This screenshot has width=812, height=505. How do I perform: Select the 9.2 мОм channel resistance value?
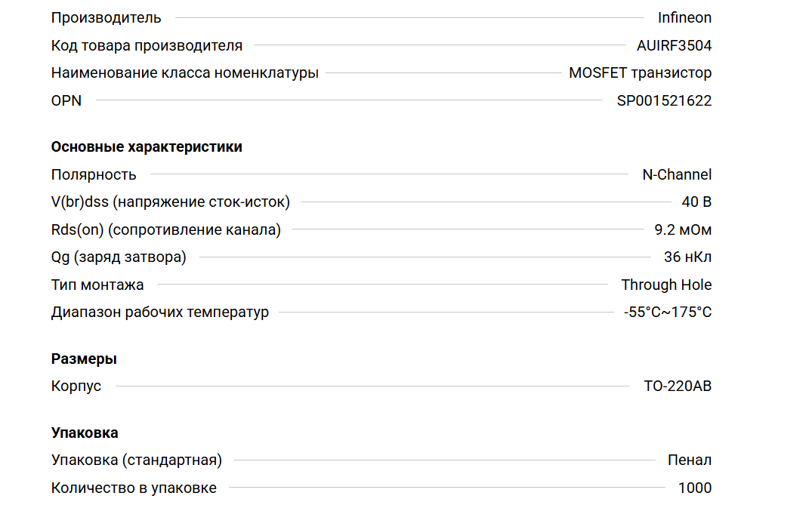point(683,229)
